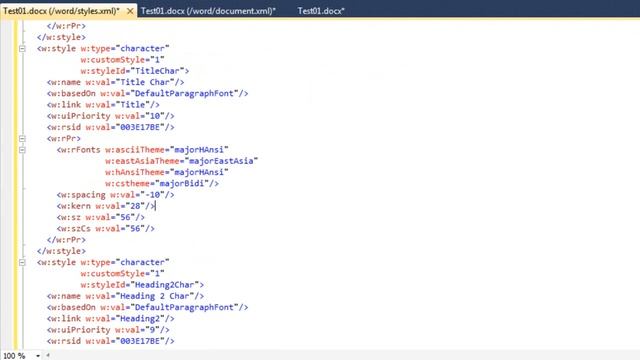
Task: Click the w:name "Title Char" line
Action: [x=116, y=82]
